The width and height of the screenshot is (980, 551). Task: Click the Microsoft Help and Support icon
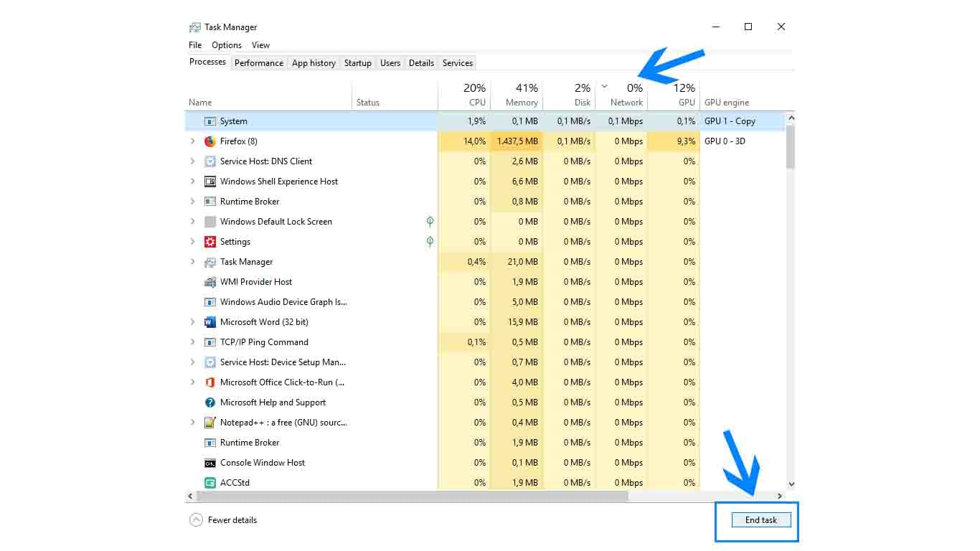210,402
